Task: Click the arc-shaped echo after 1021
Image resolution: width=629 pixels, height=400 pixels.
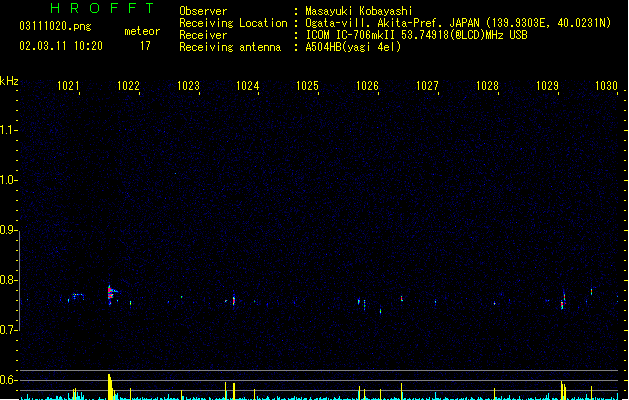Action: tap(77, 296)
